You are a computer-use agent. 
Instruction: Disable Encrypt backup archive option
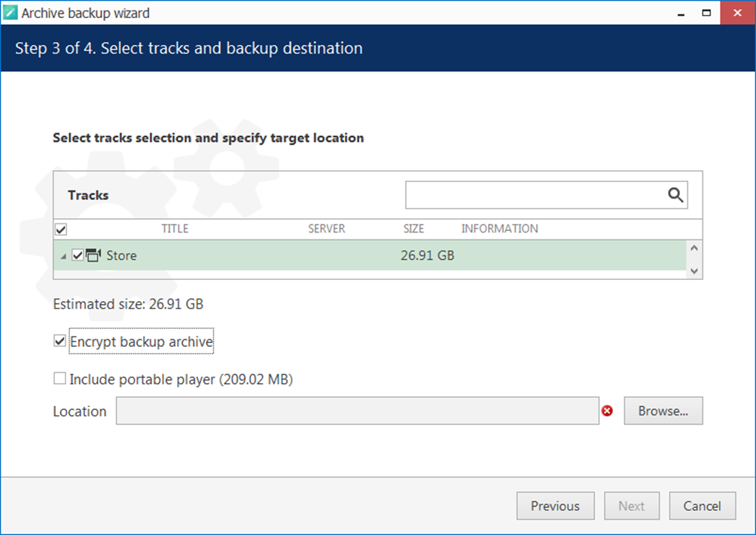tap(60, 342)
